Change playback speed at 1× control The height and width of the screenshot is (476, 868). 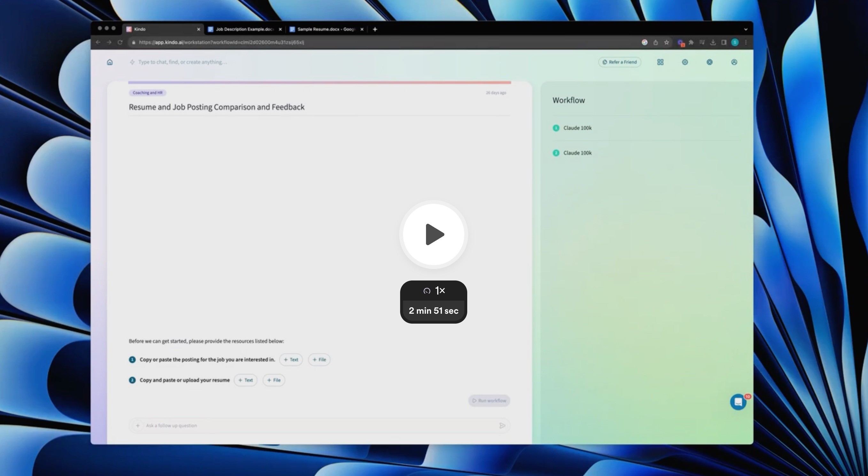click(x=434, y=290)
